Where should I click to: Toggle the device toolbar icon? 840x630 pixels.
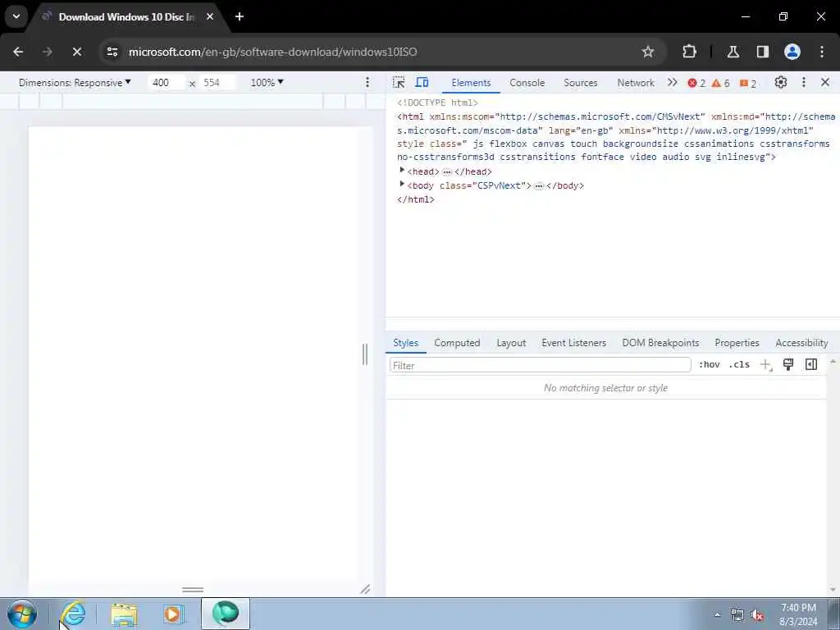422,83
